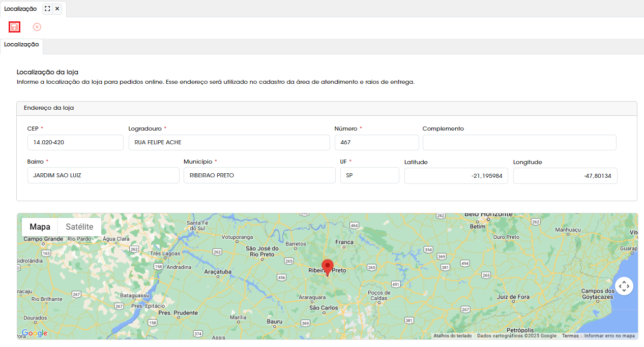Open the map camera pan controls button

point(624,286)
